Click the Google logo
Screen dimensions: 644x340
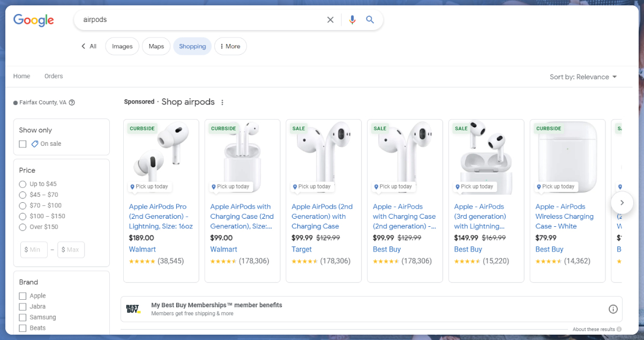point(34,20)
